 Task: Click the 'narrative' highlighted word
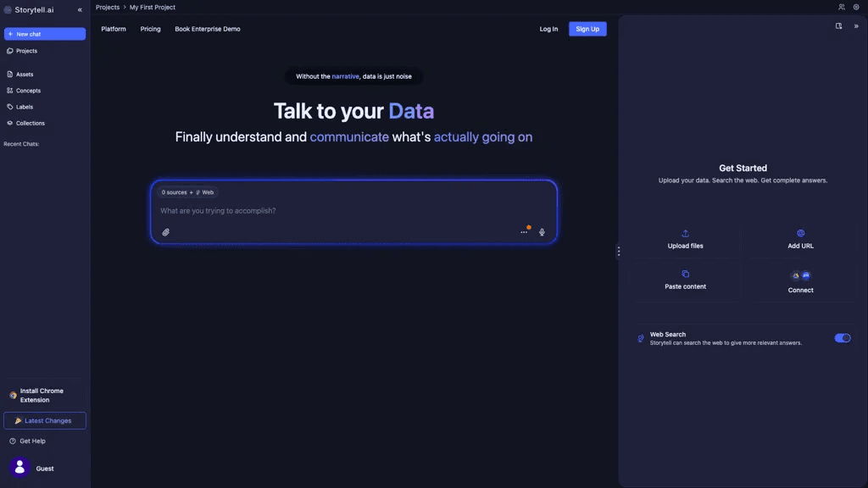click(x=346, y=76)
